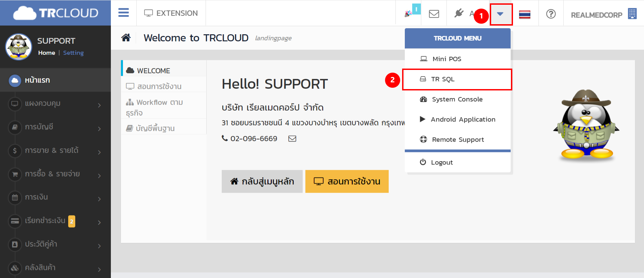Expand the แผงควบคุม chevron
This screenshot has height=278, width=644.
click(99, 105)
